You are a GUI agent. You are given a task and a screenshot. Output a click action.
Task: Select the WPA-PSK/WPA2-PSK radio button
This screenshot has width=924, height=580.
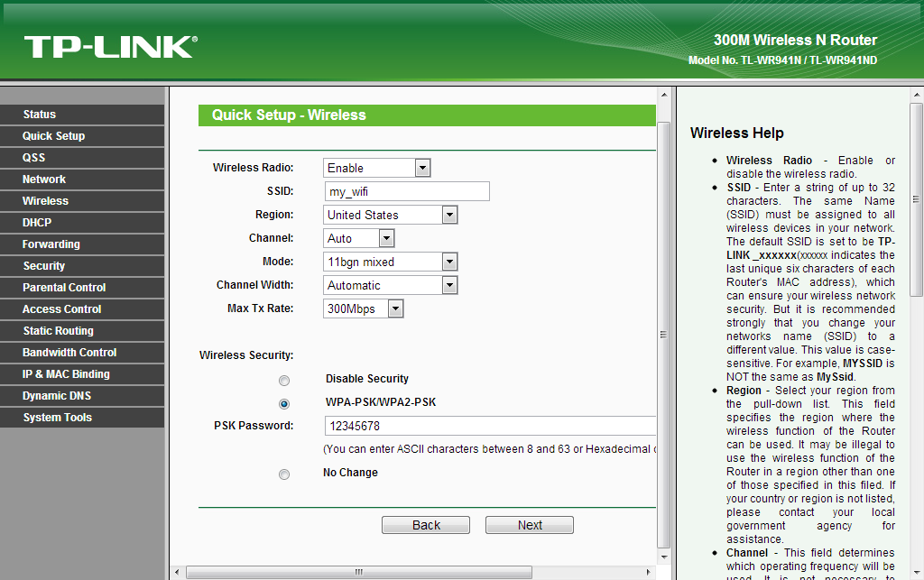284,404
